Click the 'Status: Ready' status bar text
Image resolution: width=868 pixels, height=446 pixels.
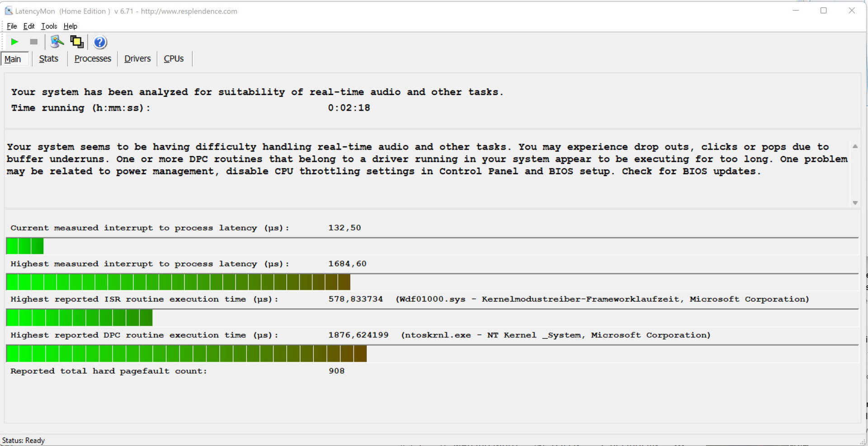coord(24,440)
